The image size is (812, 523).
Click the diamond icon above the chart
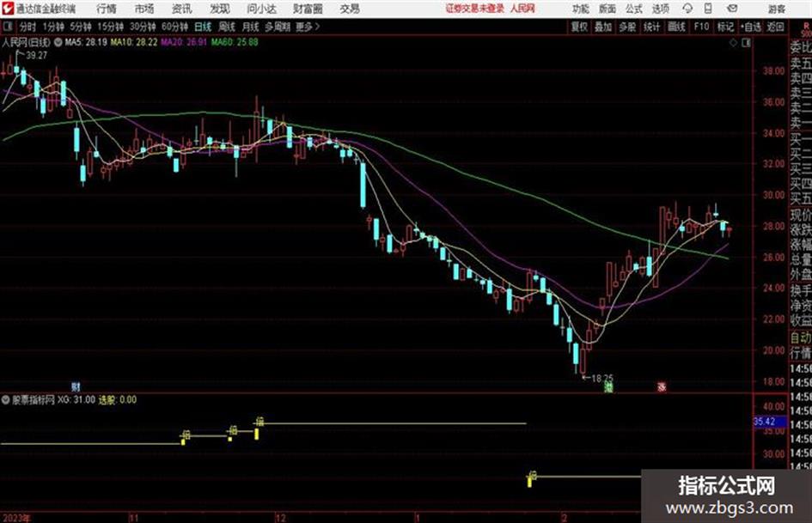(x=733, y=43)
